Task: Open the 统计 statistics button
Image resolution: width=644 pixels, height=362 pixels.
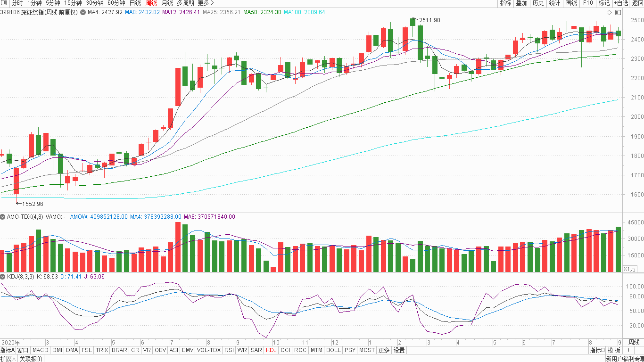Action: coord(554,3)
